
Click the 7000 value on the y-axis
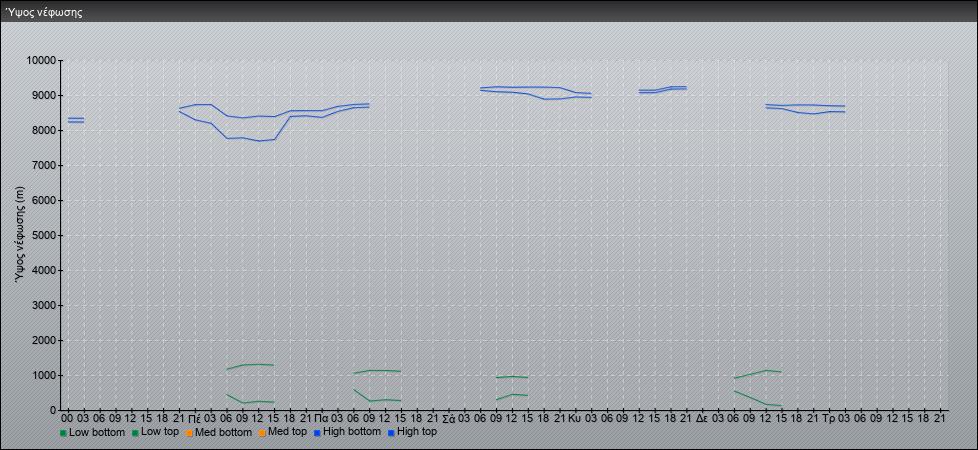(44, 165)
